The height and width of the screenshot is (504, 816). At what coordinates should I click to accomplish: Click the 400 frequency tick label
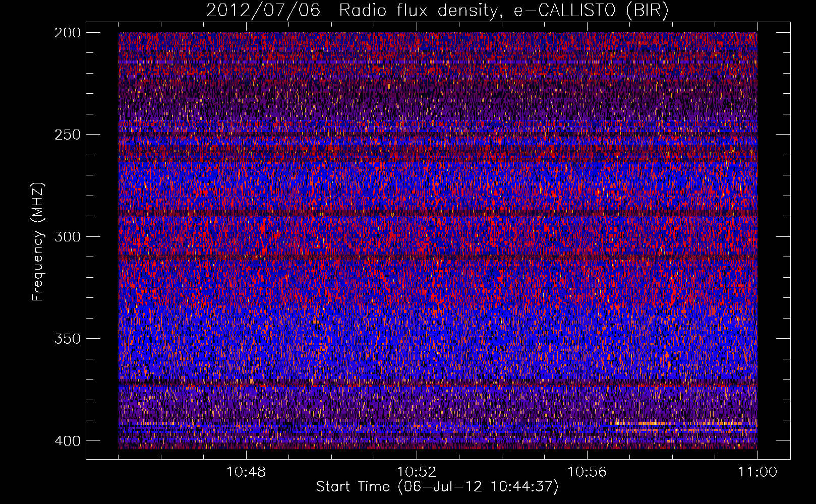(67, 440)
